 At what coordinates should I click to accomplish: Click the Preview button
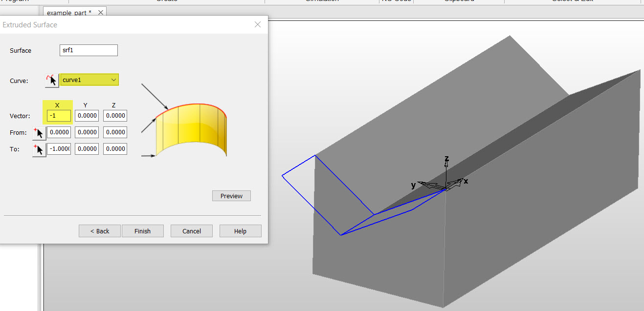click(231, 195)
